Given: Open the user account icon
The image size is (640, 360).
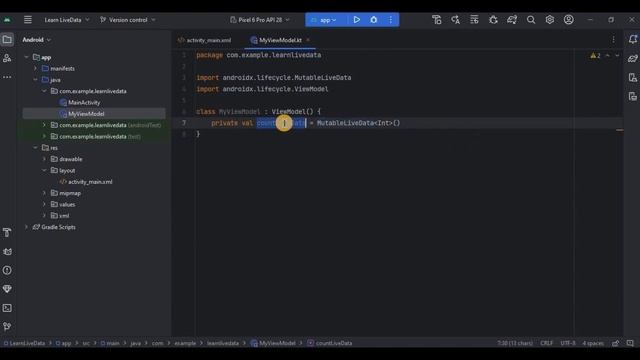Looking at the screenshot, I should (x=569, y=20).
